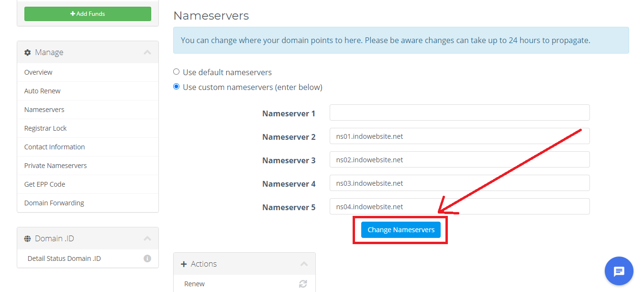Open the Contact Information page
Image resolution: width=644 pixels, height=292 pixels.
tap(54, 146)
